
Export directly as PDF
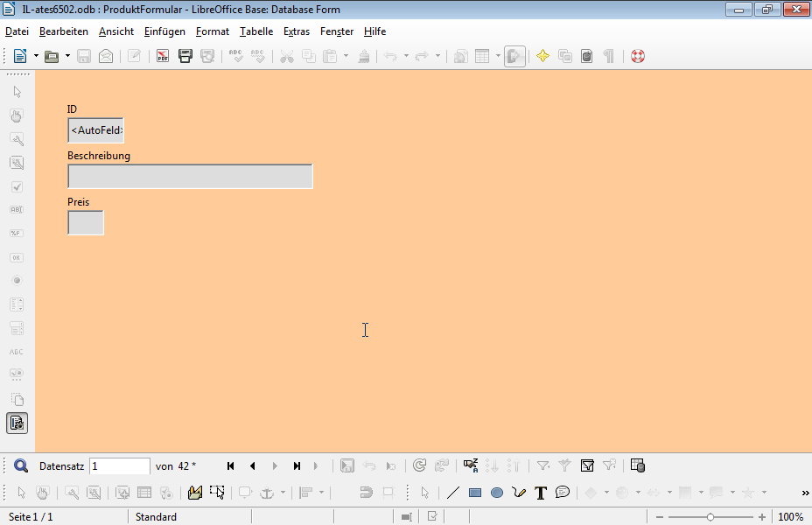point(163,56)
